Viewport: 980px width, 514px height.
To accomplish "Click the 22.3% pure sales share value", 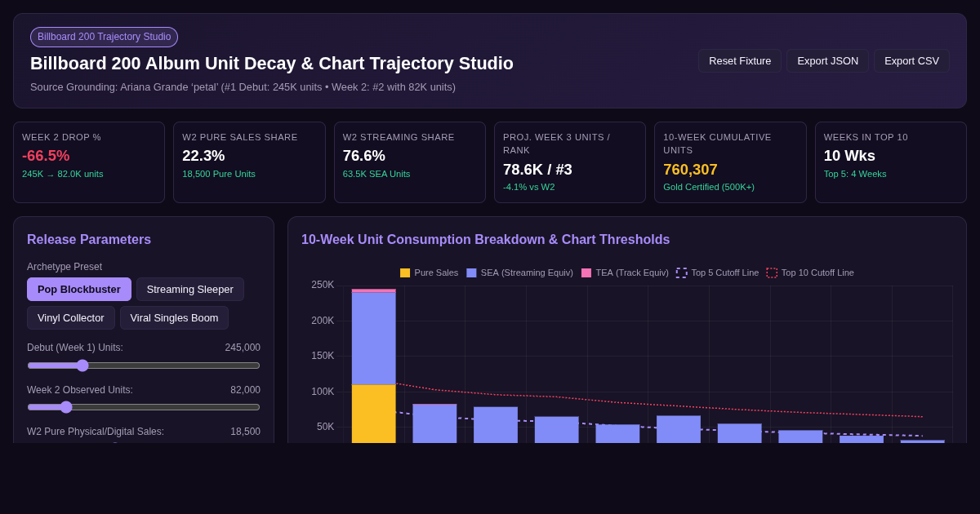I will point(203,156).
